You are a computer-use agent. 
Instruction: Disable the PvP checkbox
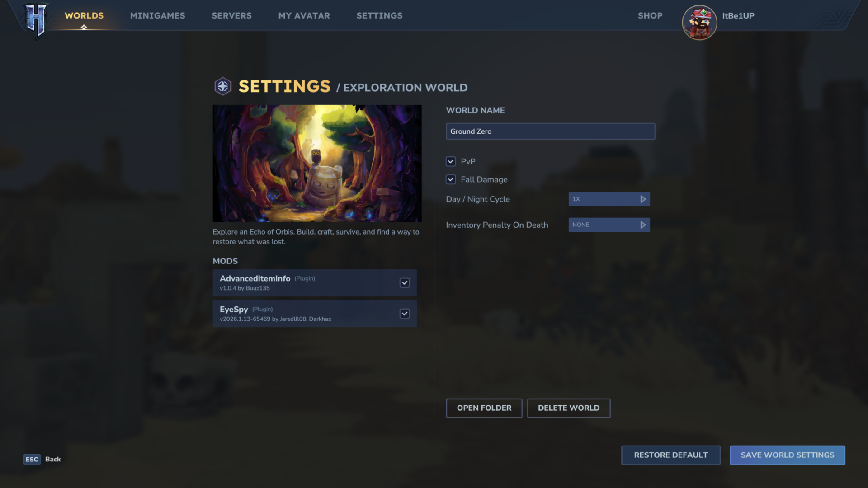click(451, 161)
